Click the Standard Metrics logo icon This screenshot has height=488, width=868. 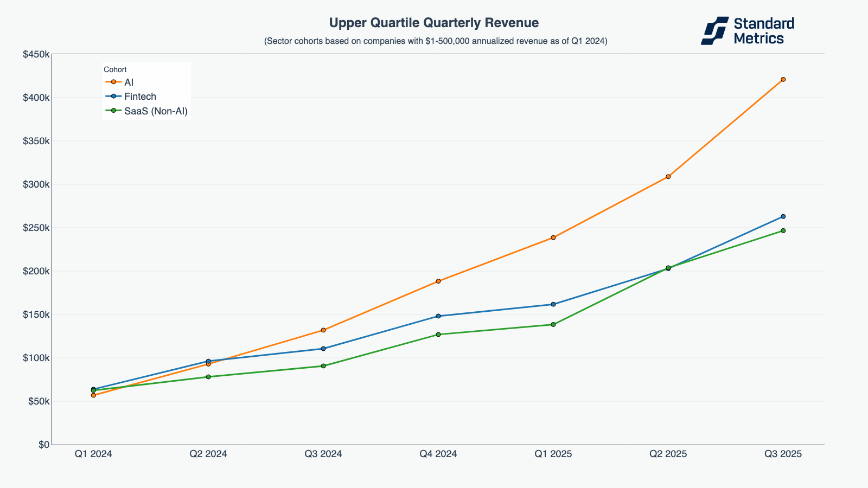pyautogui.click(x=714, y=30)
